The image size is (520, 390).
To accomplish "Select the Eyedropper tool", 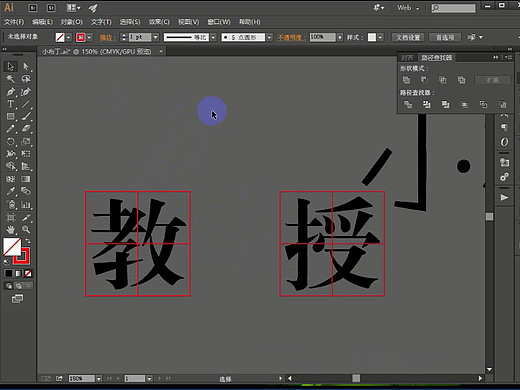I will 11,191.
